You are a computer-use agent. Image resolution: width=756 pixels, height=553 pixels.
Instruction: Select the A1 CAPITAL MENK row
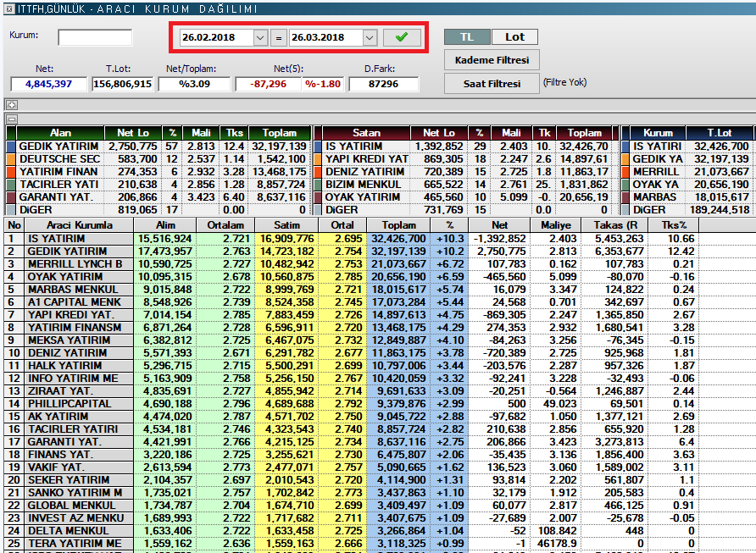pos(351,302)
